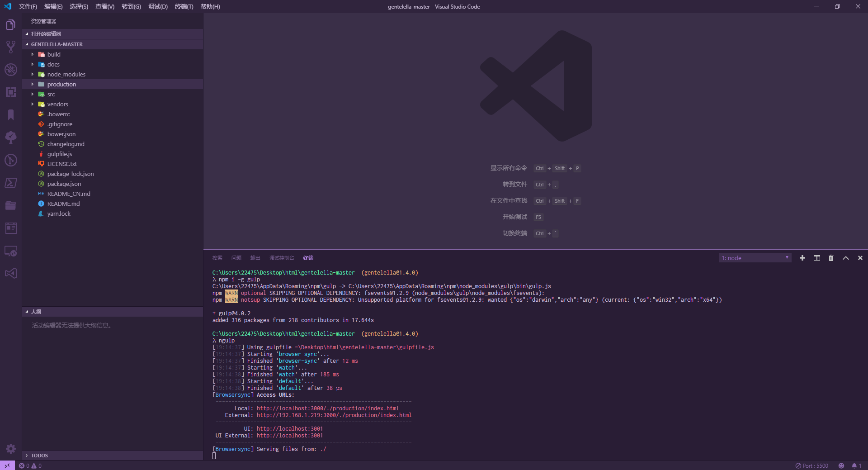Open the Local localhost:3000 production URL link
Image resolution: width=868 pixels, height=470 pixels.
328,408
